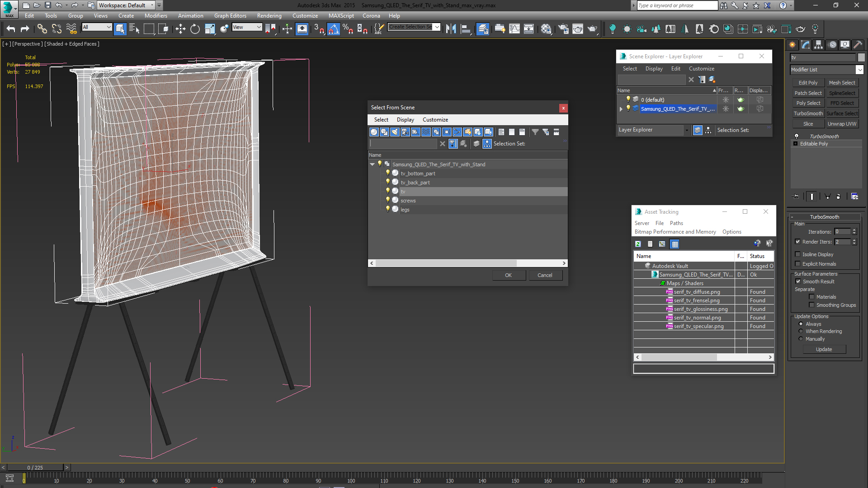Click the Select and Link tool

pos(42,29)
